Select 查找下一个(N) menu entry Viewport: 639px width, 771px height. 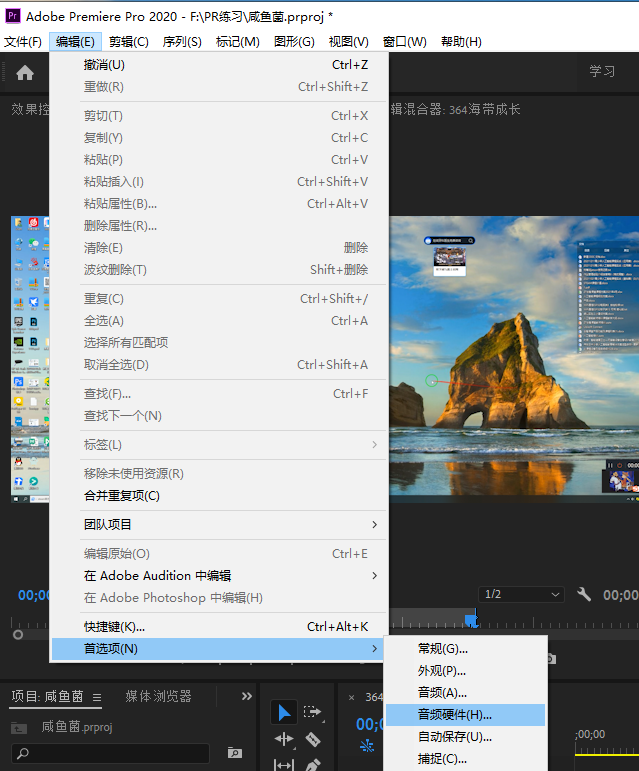tap(218, 415)
